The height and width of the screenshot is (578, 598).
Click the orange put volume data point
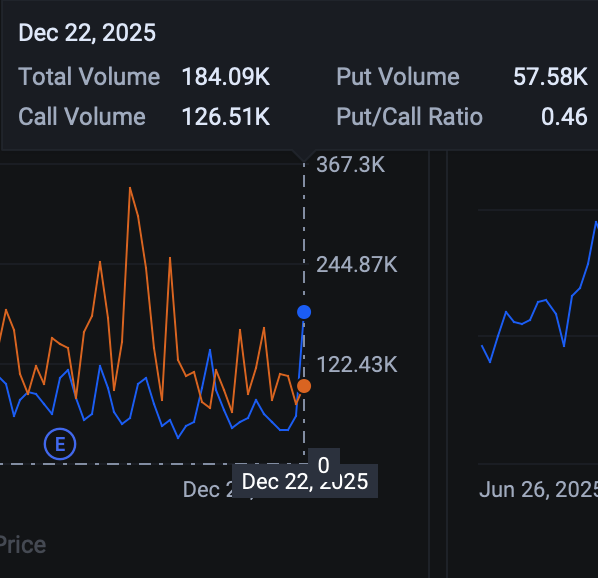(304, 386)
